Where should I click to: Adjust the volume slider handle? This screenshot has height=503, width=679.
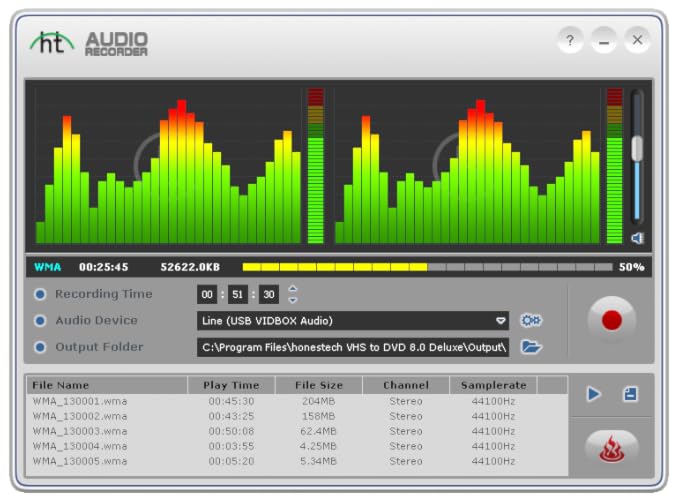point(637,148)
